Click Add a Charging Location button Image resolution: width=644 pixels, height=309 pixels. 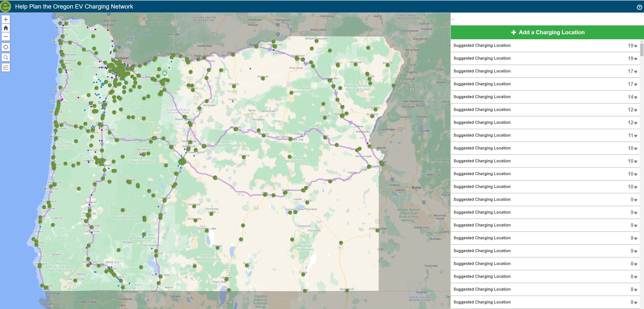(548, 32)
